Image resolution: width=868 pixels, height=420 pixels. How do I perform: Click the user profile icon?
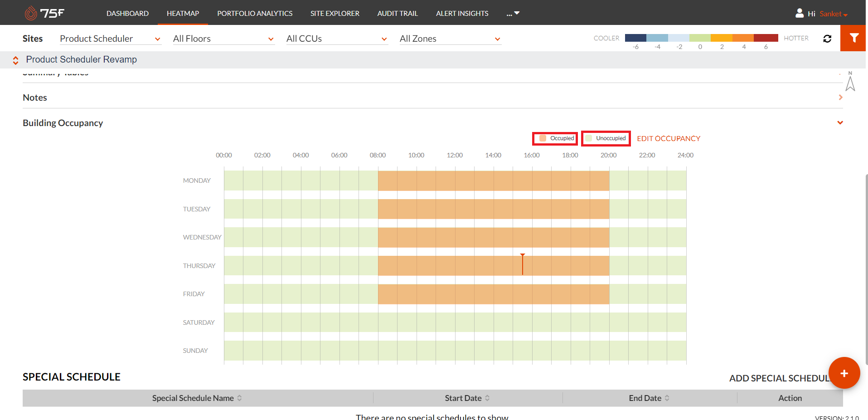click(800, 13)
